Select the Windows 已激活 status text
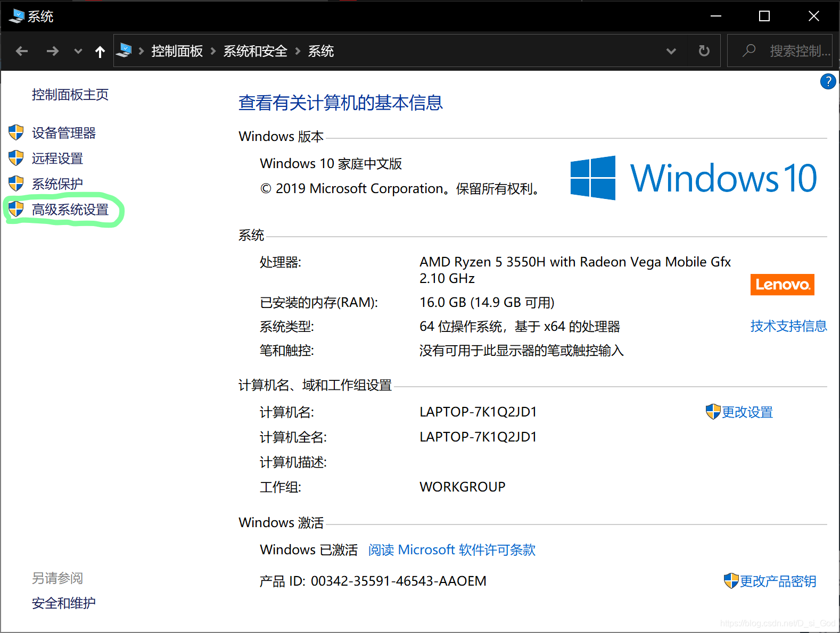840x633 pixels. (x=309, y=550)
